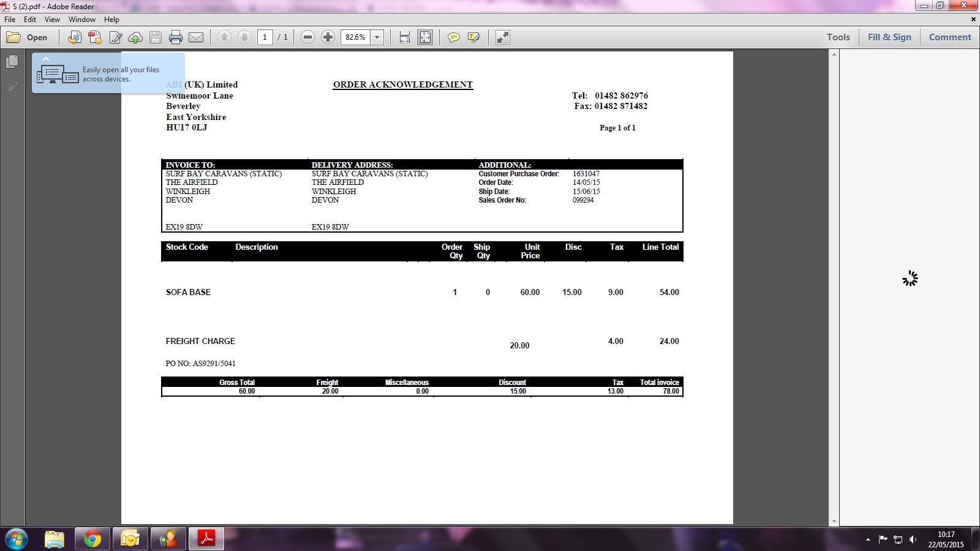980x551 pixels.
Task: Open the network tray icon
Action: coord(898,539)
